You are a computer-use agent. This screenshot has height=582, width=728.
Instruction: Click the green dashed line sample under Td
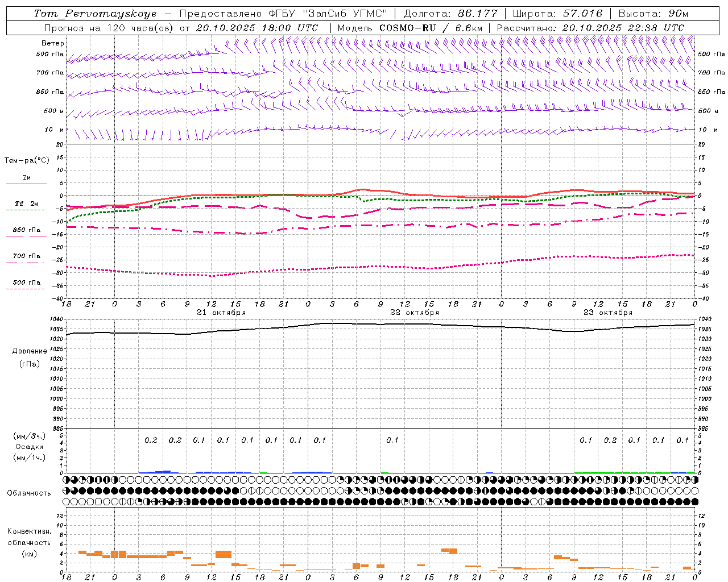pyautogui.click(x=25, y=210)
